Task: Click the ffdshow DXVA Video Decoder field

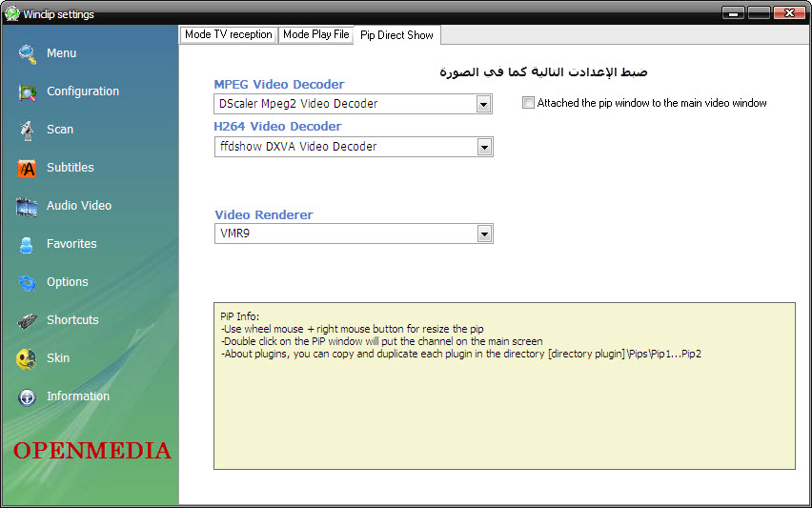Action: tap(354, 147)
